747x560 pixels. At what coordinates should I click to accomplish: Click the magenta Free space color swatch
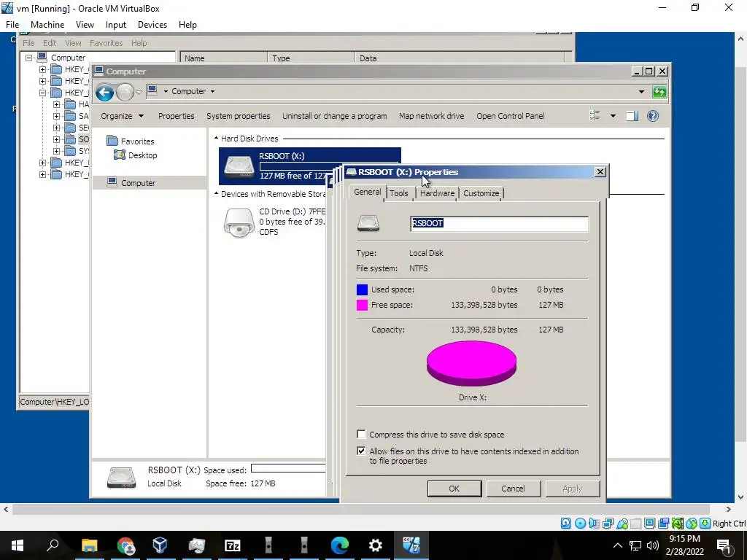point(362,305)
